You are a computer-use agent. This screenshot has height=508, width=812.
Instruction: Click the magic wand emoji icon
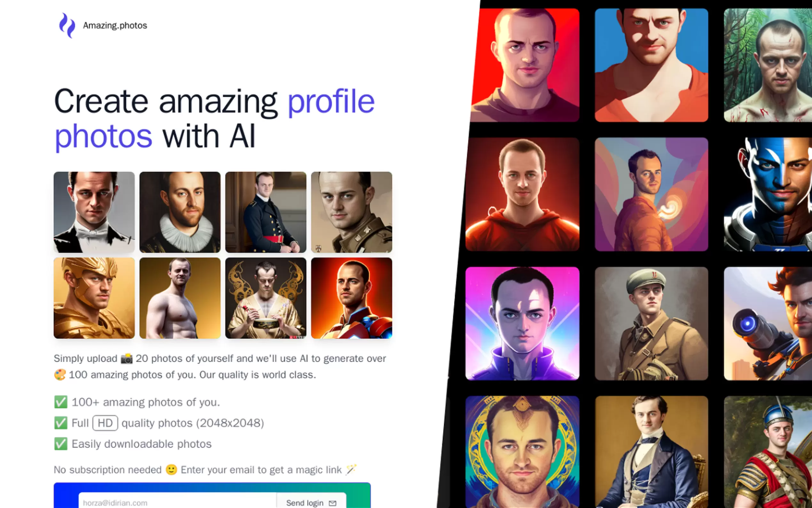click(351, 469)
